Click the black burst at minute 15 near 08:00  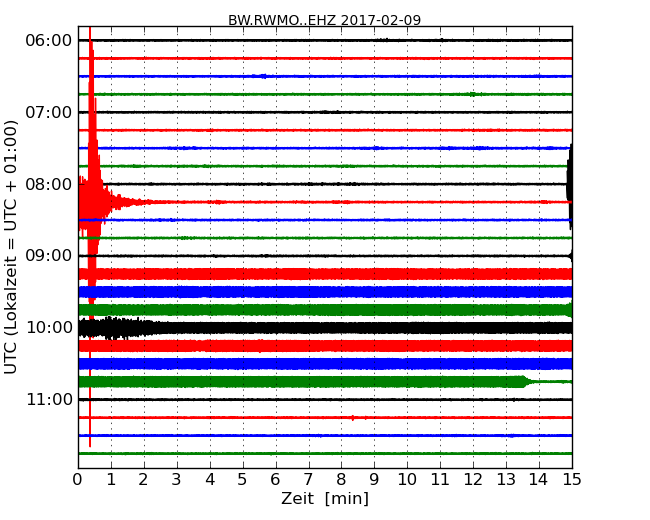click(570, 187)
